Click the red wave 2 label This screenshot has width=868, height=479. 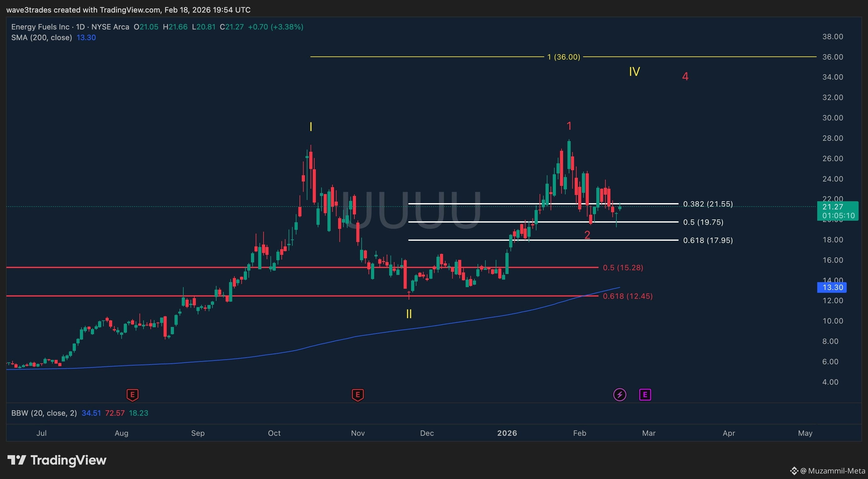coord(587,235)
